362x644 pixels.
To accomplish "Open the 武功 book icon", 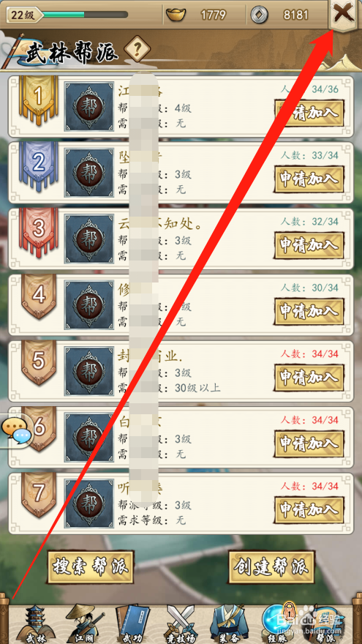I will [132, 624].
